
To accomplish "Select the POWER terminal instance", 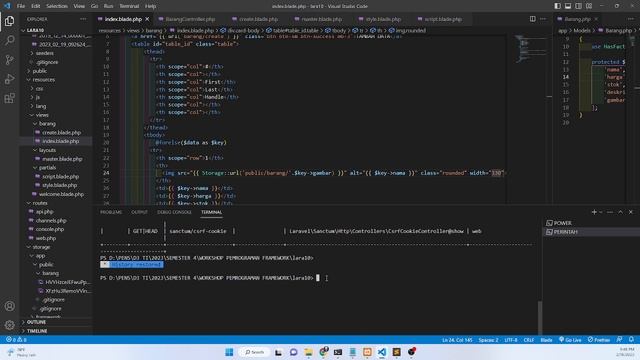I will click(590, 223).
